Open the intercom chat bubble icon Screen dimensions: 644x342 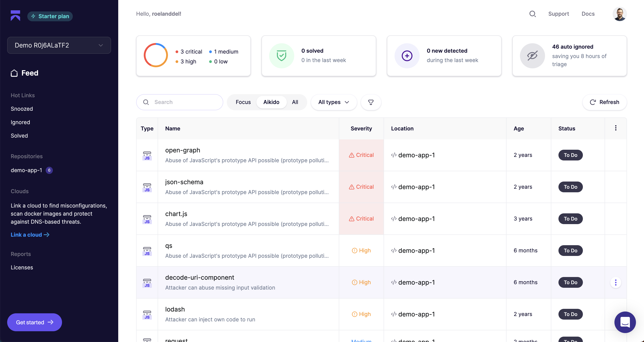click(625, 322)
